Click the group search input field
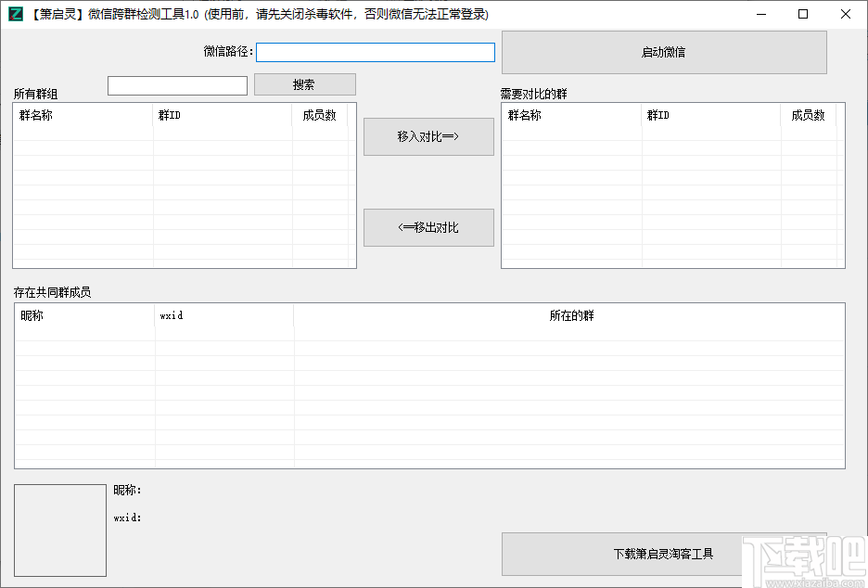868x588 pixels. point(177,84)
